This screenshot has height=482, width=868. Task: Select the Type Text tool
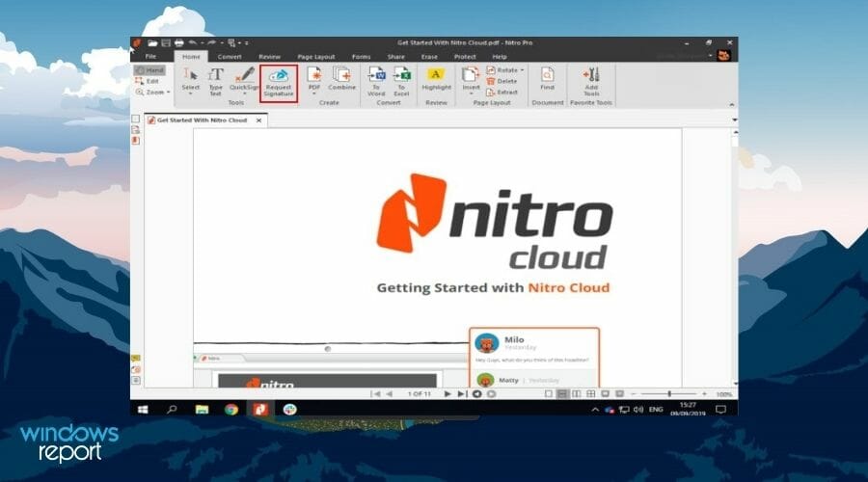(x=215, y=81)
